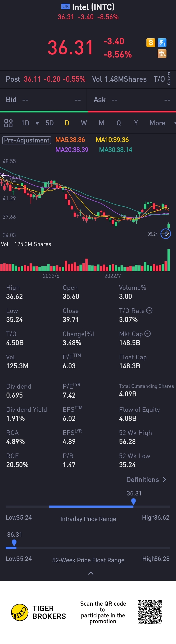176x644 pixels.
Task: Tap the blue lightning bolt icon
Action: click(162, 43)
